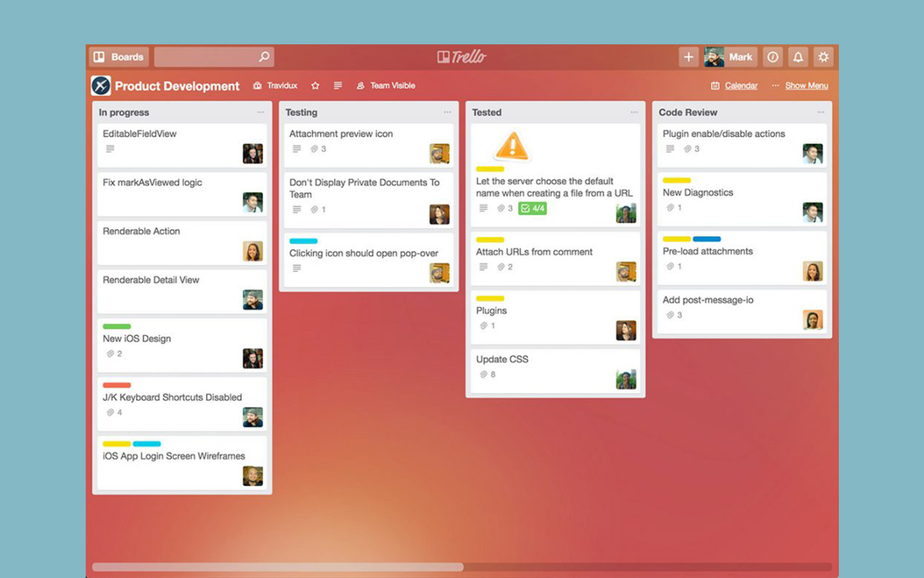Click Show Menu link

(806, 85)
